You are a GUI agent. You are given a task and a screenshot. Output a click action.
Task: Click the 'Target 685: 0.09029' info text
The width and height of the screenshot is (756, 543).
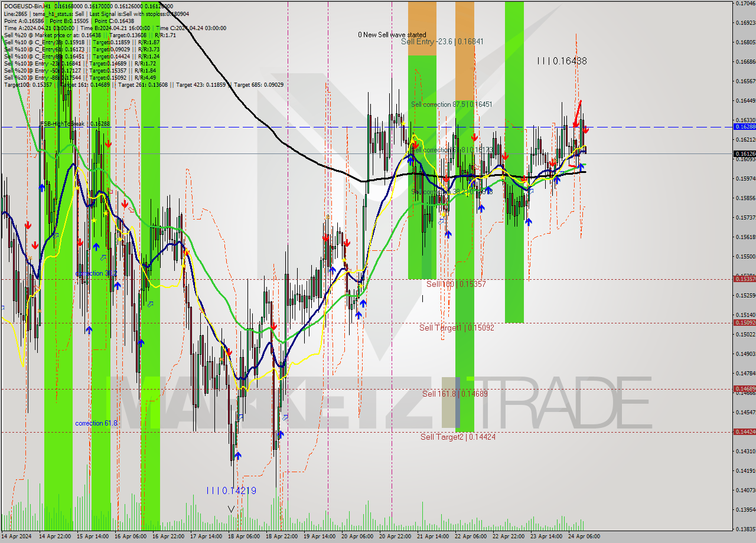(259, 85)
